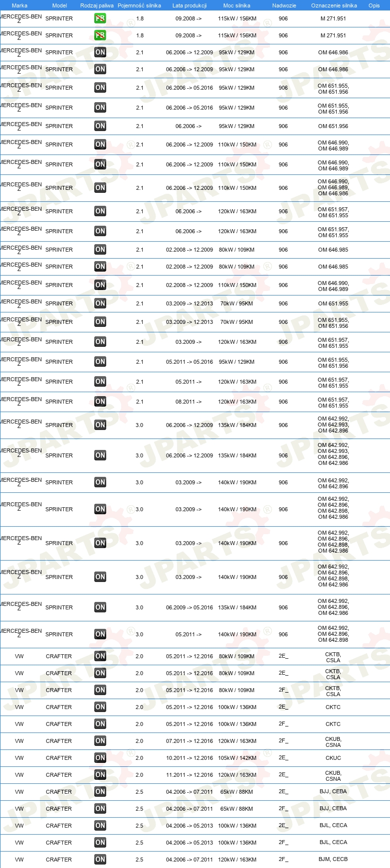The image size is (390, 868).
Task: Click ON icon in Sprinter 02.2008 110kW row
Action: pyautogui.click(x=100, y=285)
